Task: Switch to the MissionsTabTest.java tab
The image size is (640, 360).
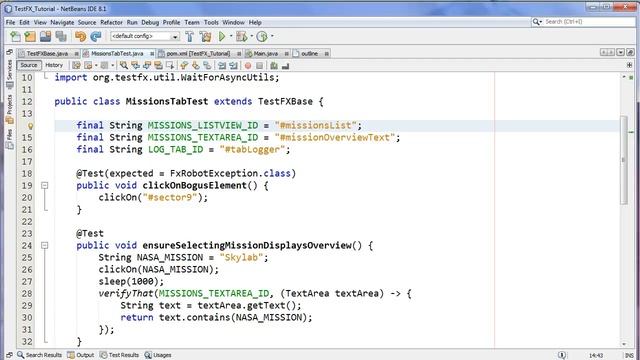Action: [117, 53]
